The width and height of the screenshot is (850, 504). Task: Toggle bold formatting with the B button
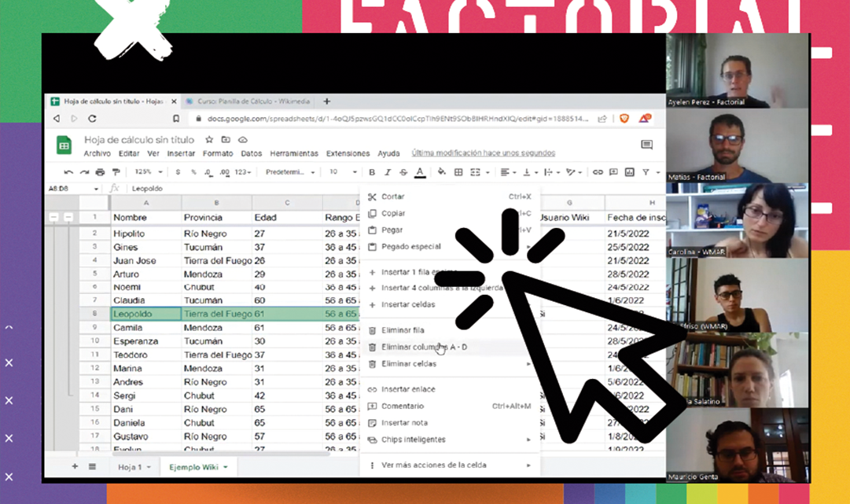point(373,172)
